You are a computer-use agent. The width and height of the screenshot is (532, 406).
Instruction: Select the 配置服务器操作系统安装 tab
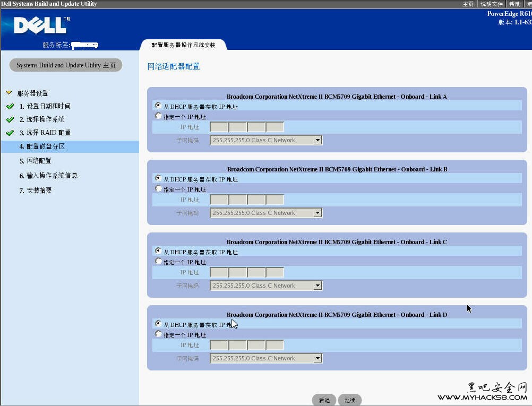coord(183,45)
